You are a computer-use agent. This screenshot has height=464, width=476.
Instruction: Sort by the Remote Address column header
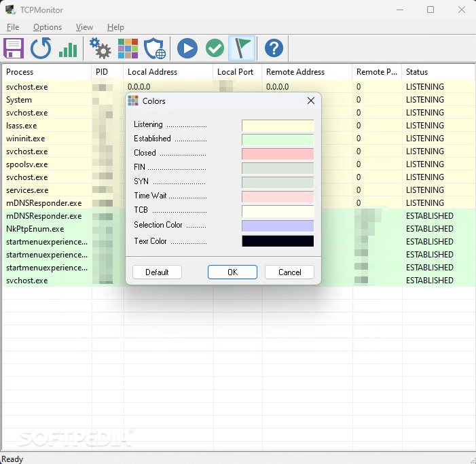tap(307, 72)
